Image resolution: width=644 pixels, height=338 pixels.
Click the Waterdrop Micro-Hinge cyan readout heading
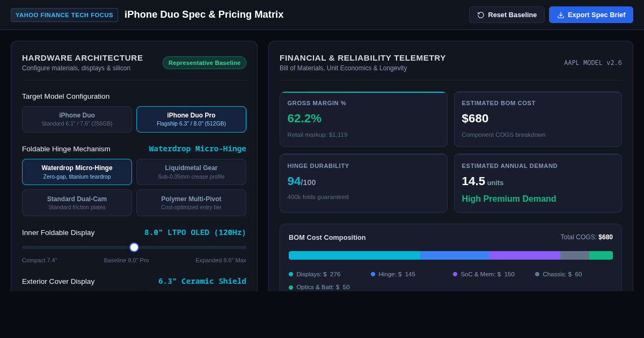[x=197, y=149]
